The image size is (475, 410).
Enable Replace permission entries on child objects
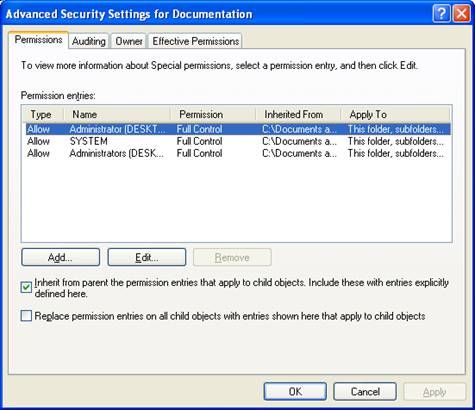point(26,316)
